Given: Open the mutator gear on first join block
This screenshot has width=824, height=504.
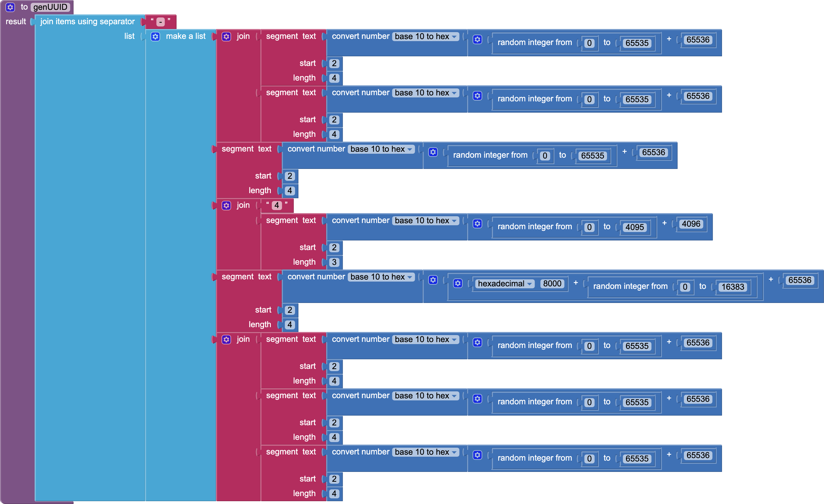Looking at the screenshot, I should (x=226, y=36).
